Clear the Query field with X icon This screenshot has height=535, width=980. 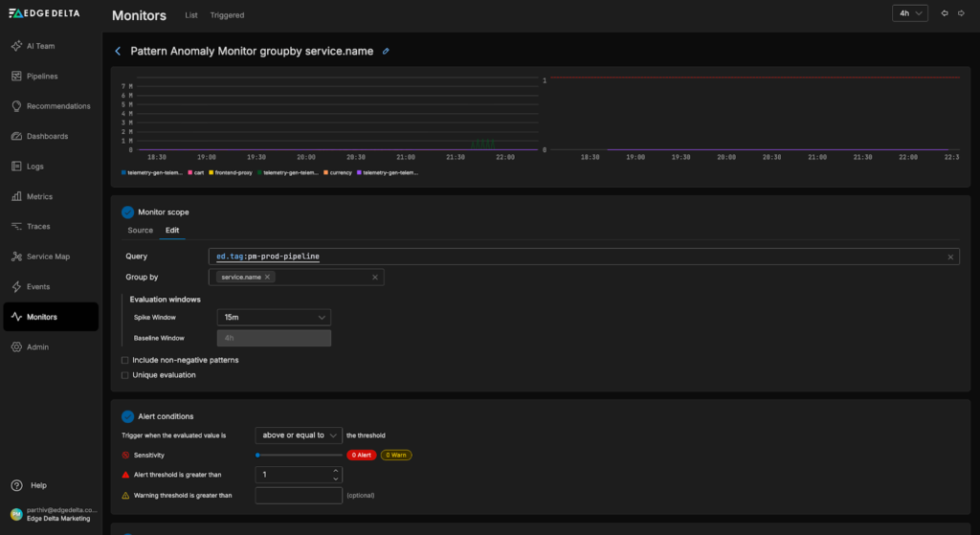click(950, 256)
